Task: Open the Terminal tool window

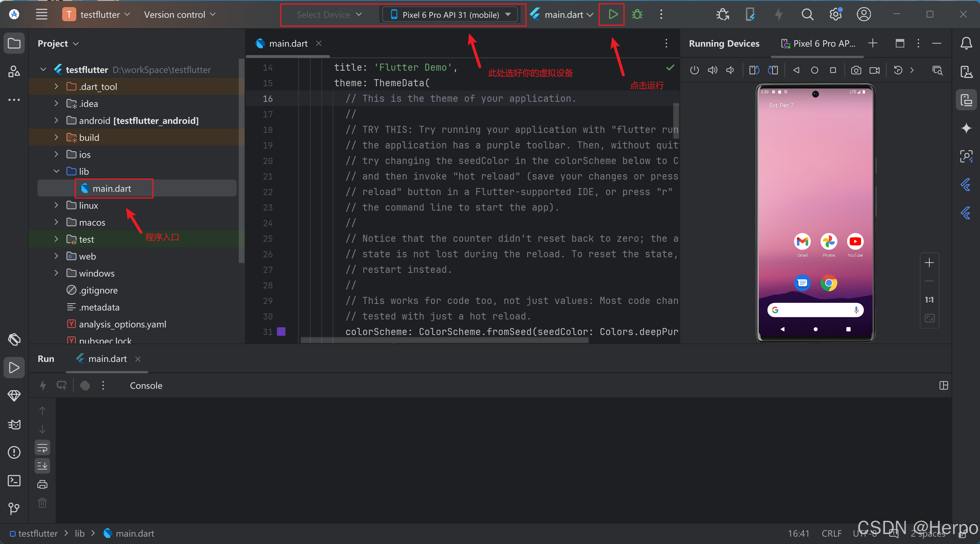Action: pyautogui.click(x=14, y=480)
